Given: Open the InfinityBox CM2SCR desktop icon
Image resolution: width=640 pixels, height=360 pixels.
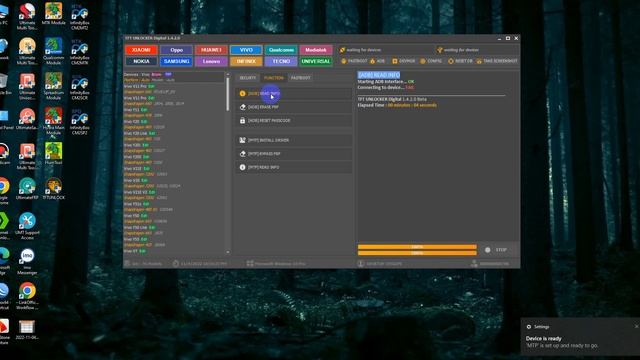Looking at the screenshot, I should [80, 87].
